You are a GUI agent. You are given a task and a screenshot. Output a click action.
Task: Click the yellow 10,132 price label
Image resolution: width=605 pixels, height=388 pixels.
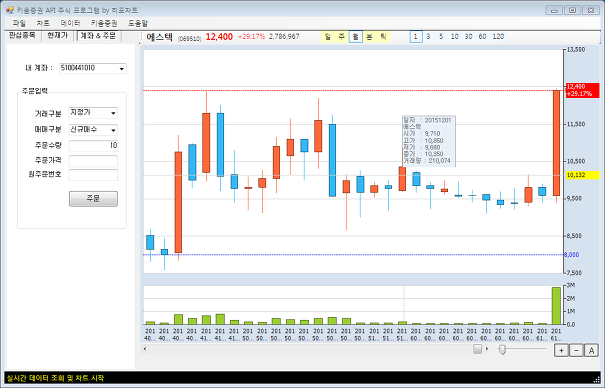coord(583,175)
